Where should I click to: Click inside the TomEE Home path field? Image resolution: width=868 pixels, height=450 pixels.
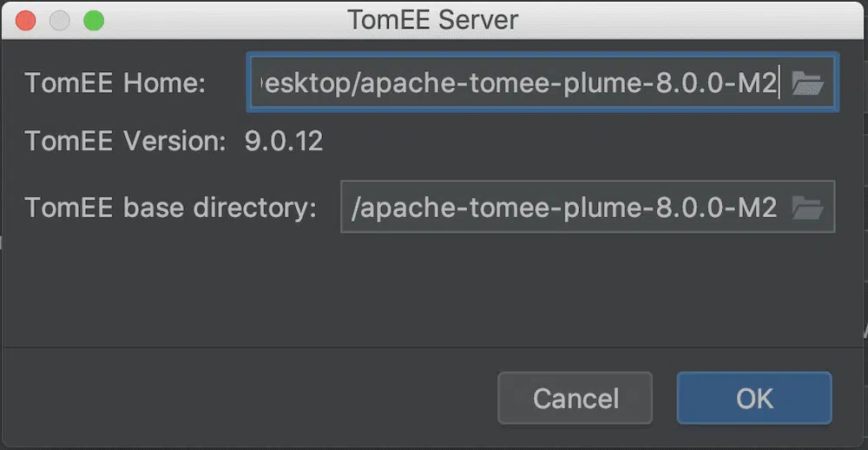521,84
